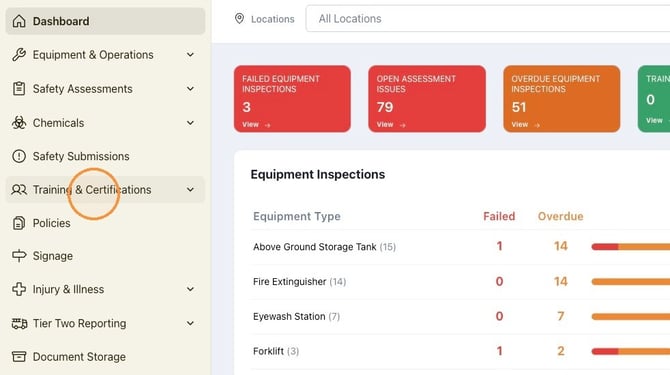The width and height of the screenshot is (670, 375).
Task: Click the Safety Submissions alert icon
Action: [x=19, y=156]
